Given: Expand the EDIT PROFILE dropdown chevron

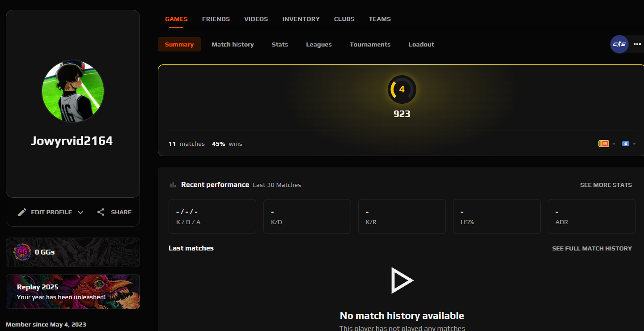Looking at the screenshot, I should 80,212.
